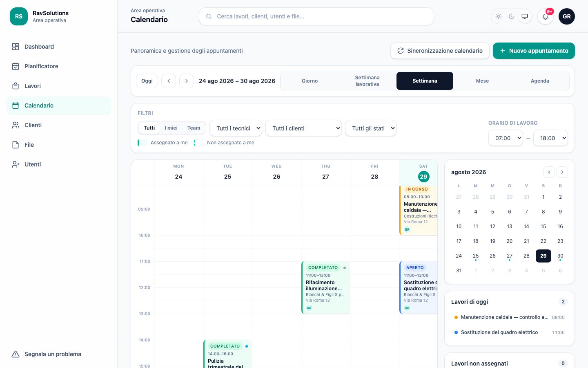Open the Dashboard sidebar icon
Viewport: 588px width, 368px height.
pyautogui.click(x=16, y=47)
